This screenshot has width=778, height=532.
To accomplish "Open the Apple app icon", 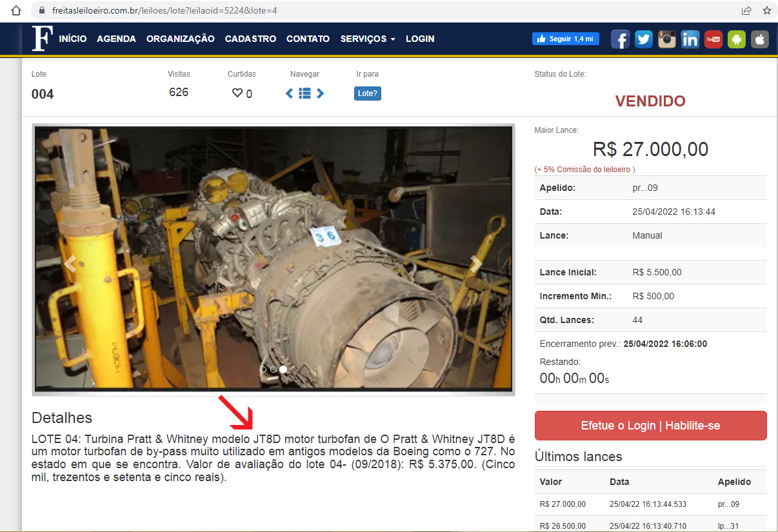I will coord(760,39).
